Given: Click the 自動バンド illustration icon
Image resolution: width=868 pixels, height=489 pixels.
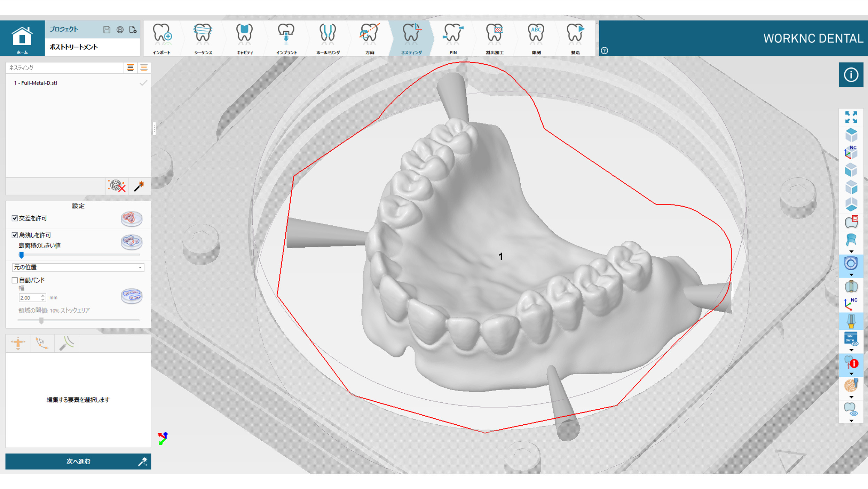Looking at the screenshot, I should pos(132,296).
